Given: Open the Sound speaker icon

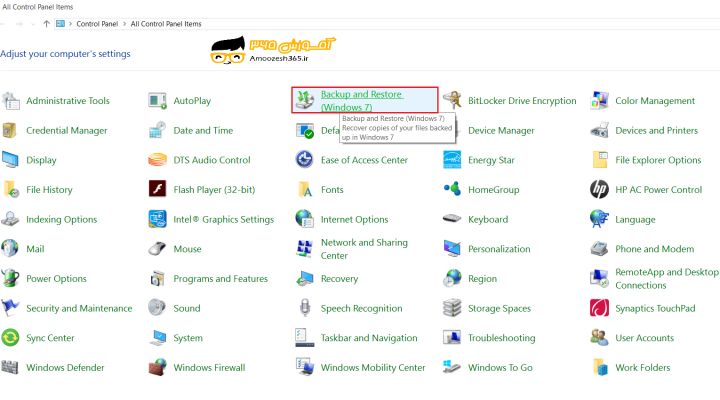Looking at the screenshot, I should click(157, 308).
